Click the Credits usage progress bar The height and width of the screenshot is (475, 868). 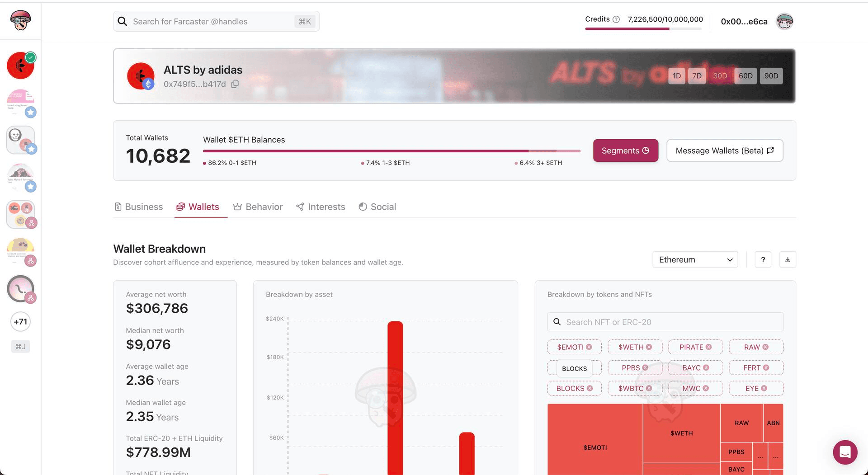click(643, 29)
